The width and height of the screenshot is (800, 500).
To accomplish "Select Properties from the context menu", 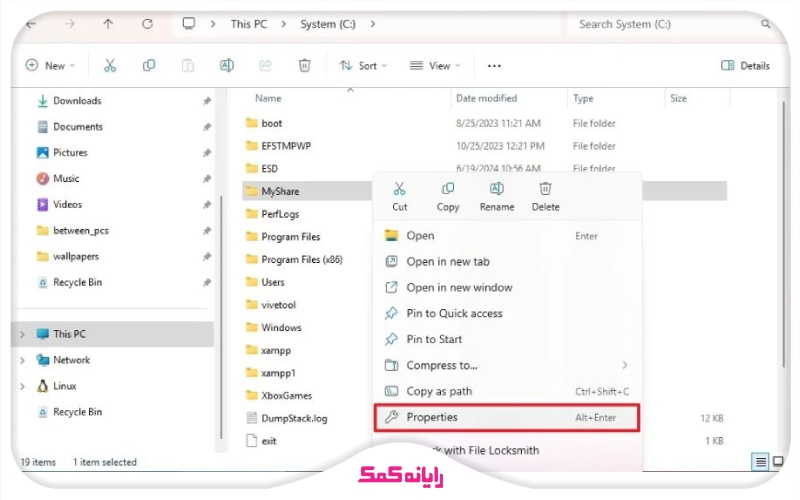I will pos(431,417).
